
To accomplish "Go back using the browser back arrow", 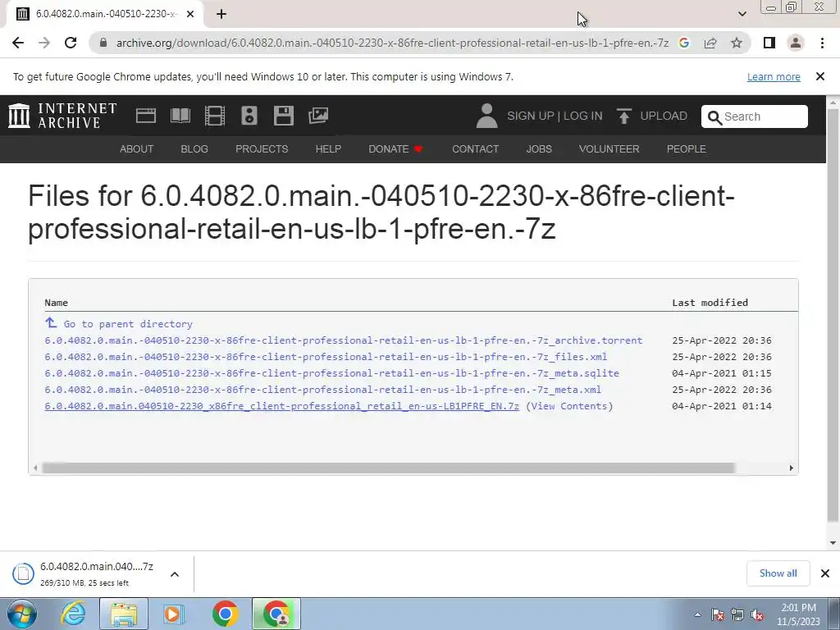I will tap(18, 43).
